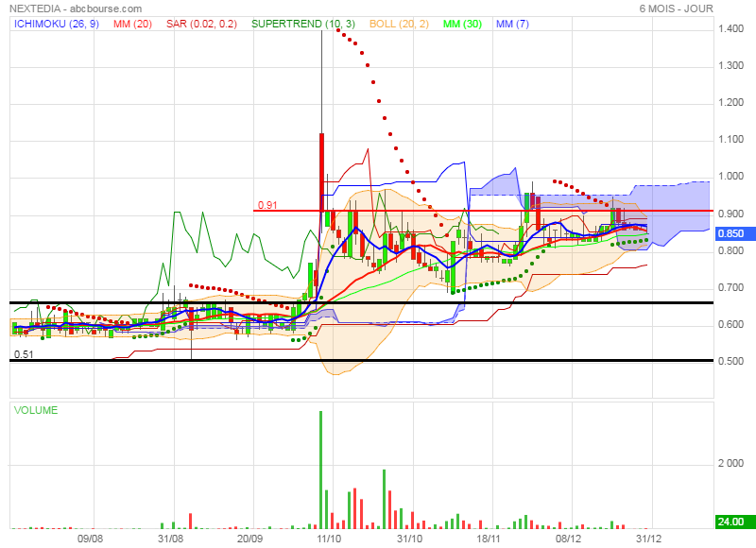Click the 08/12 date axis label
Viewport: 756px width, 548px height.
point(569,539)
